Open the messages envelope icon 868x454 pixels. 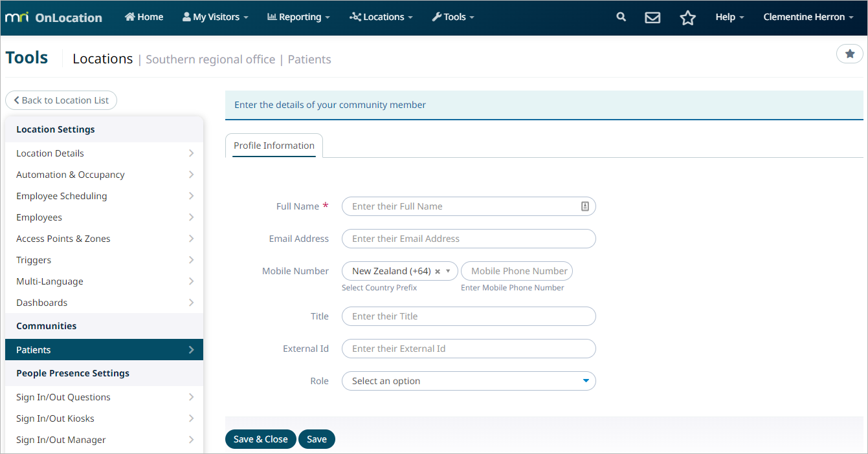click(x=652, y=17)
